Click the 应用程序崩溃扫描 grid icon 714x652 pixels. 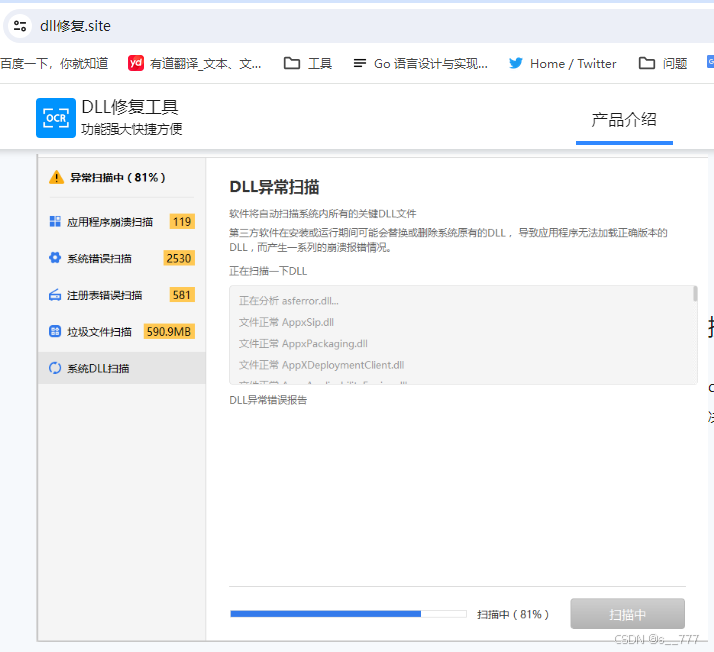[55, 222]
